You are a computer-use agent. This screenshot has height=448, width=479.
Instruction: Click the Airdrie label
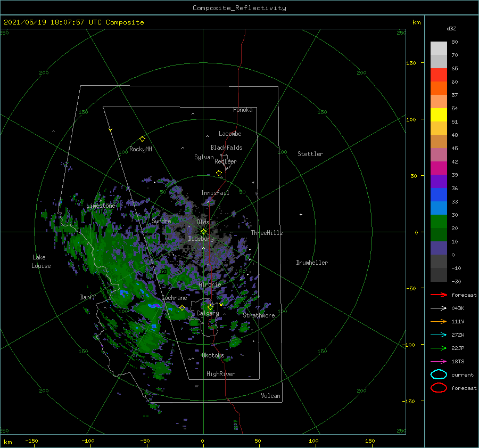210,284
